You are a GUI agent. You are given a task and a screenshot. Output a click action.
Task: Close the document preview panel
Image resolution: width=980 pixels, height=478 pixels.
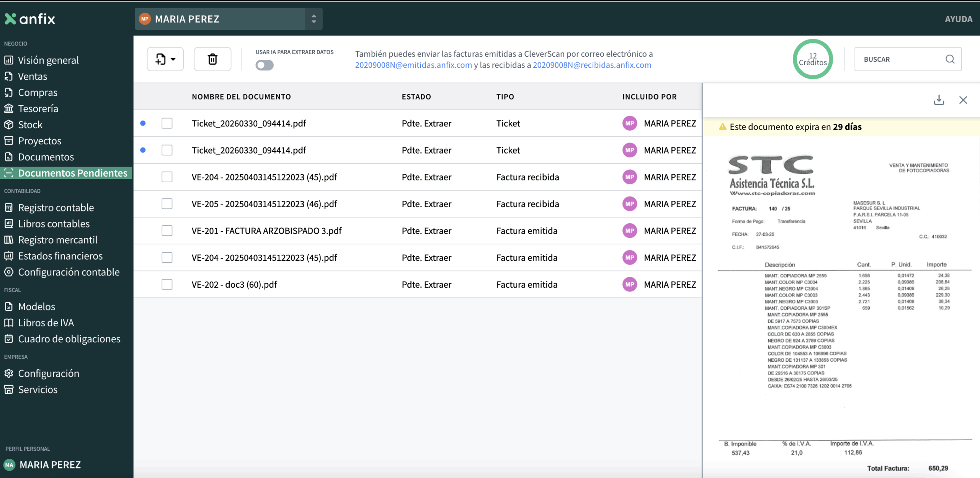[963, 100]
